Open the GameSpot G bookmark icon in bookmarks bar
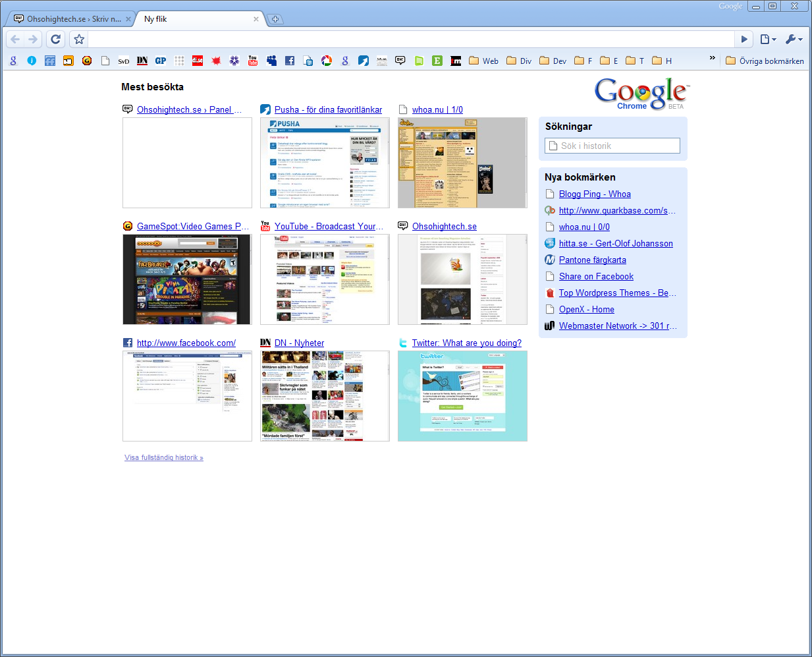The width and height of the screenshot is (812, 657). click(x=87, y=61)
